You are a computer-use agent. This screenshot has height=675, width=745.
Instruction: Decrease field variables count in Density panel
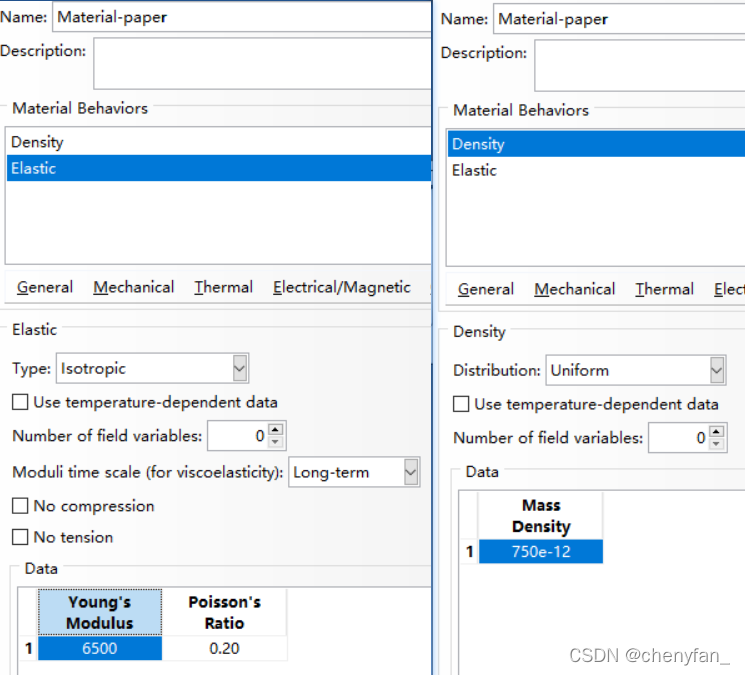click(x=717, y=444)
